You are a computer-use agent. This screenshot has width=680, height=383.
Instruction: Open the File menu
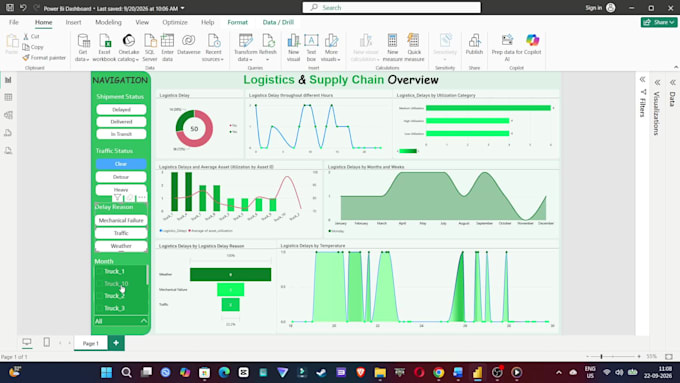click(x=14, y=22)
